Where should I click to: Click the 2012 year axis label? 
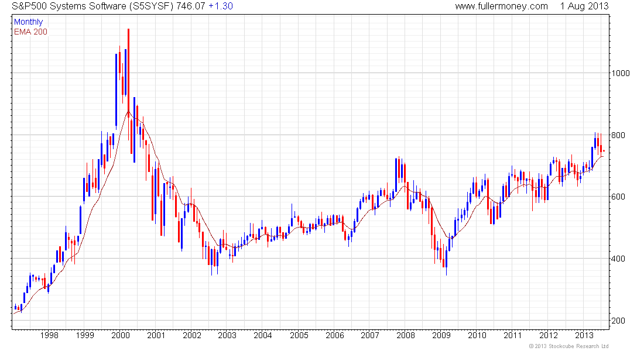pos(549,335)
